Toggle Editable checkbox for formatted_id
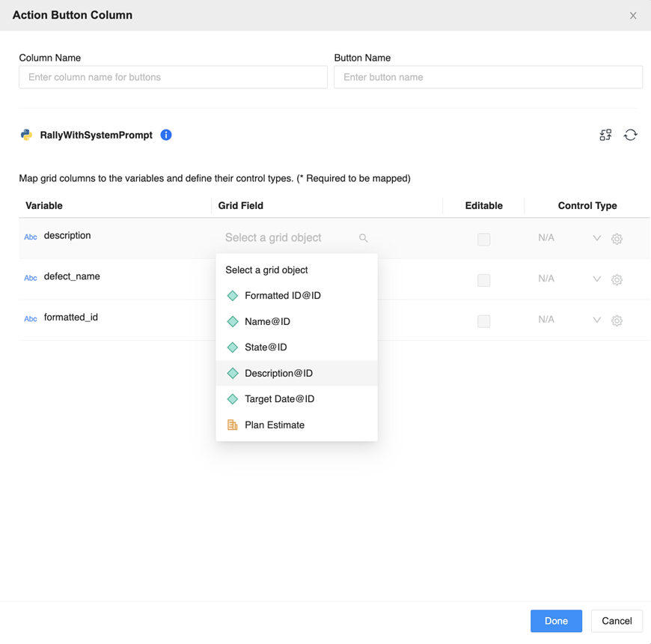Image resolution: width=651 pixels, height=644 pixels. click(484, 321)
